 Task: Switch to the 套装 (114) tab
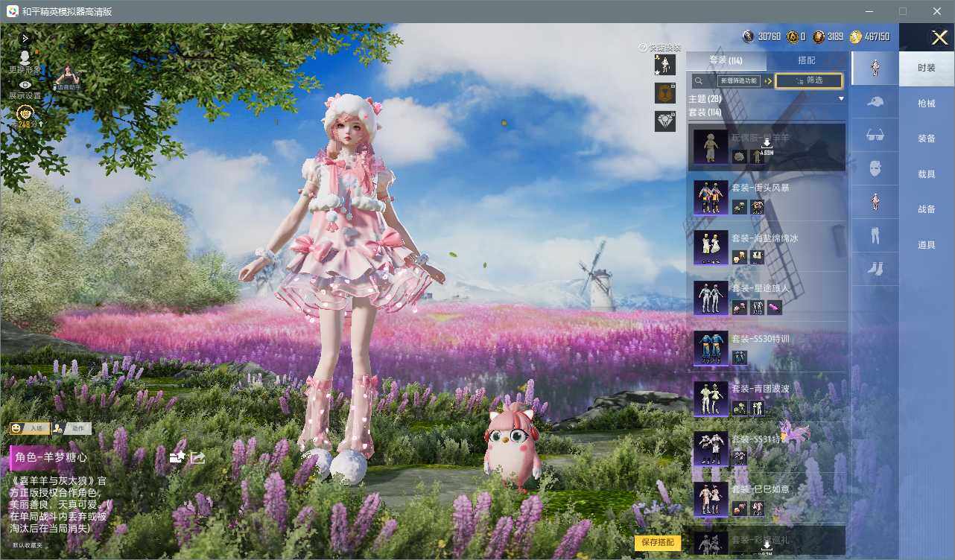point(726,60)
